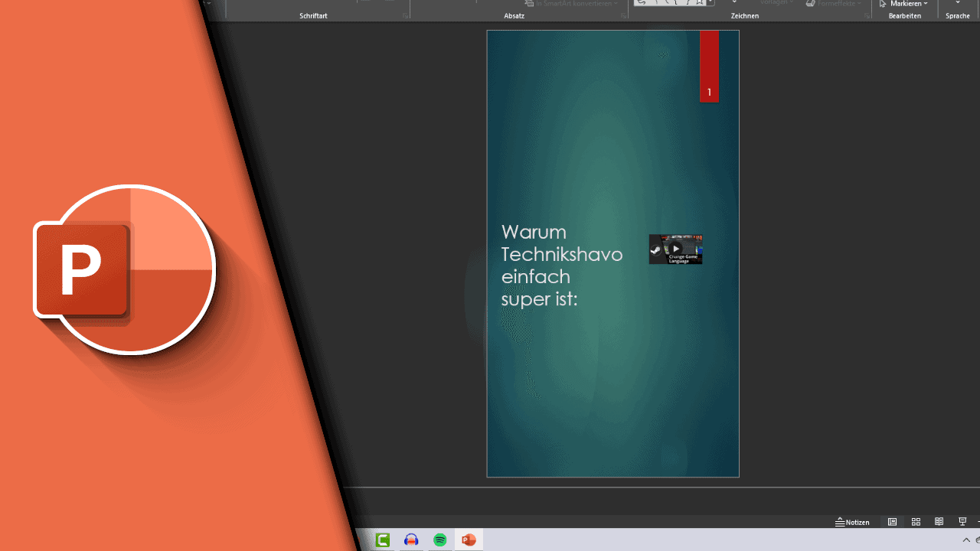Switch to Normal view in status bar

[x=892, y=522]
